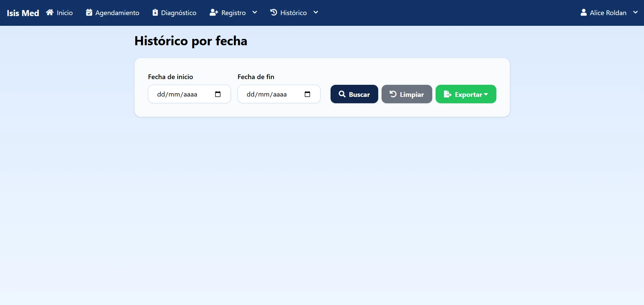Open calendar picker for Fecha de inicio
This screenshot has height=305, width=644.
pyautogui.click(x=218, y=94)
